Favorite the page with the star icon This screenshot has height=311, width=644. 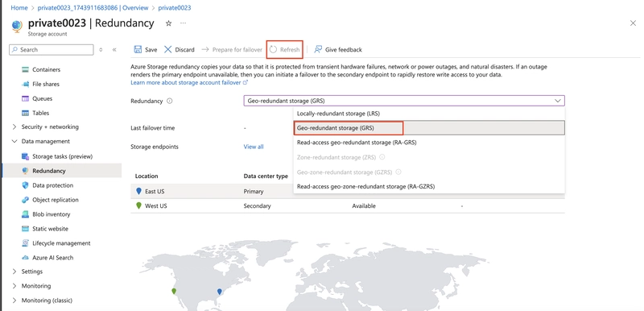pyautogui.click(x=168, y=23)
